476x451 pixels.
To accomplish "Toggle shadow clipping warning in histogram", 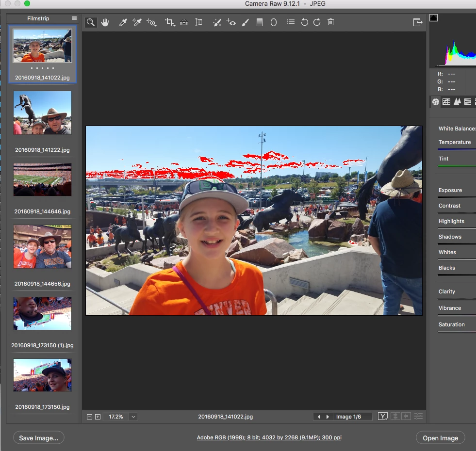I will coord(433,17).
